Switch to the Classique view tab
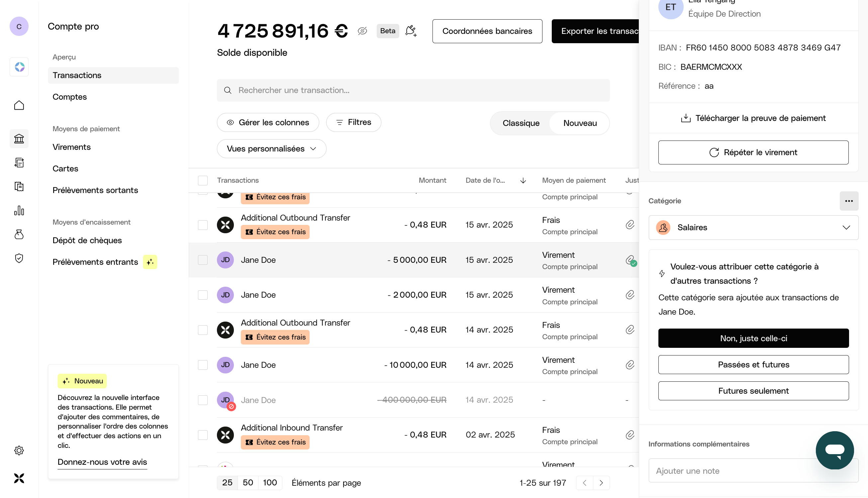 click(521, 123)
